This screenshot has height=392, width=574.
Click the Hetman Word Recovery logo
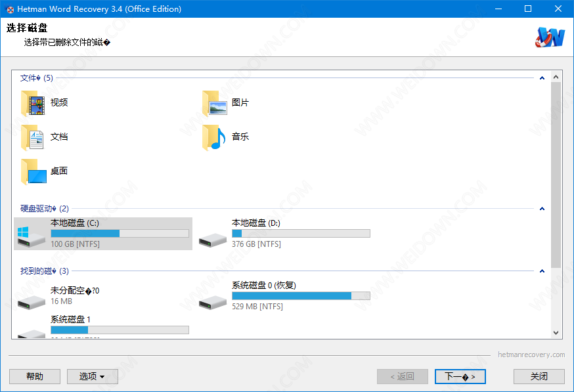pyautogui.click(x=550, y=37)
